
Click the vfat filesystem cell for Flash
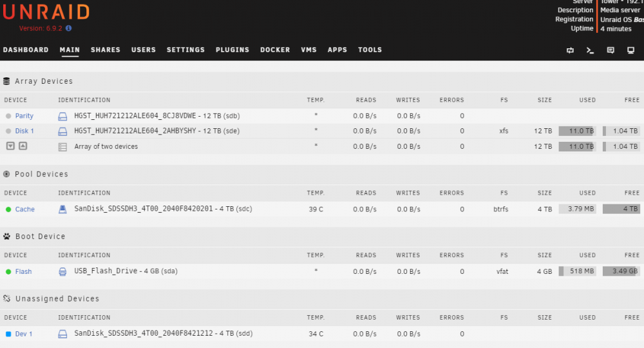(x=502, y=271)
